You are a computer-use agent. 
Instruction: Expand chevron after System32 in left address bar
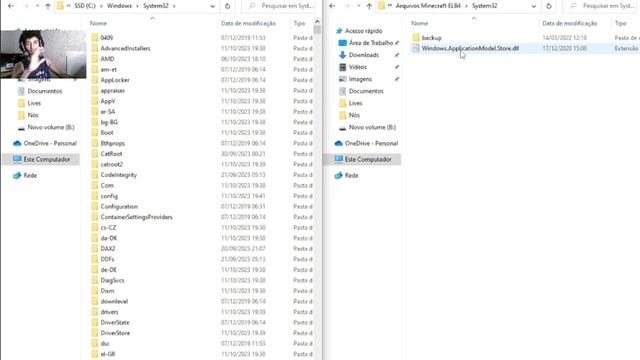click(x=174, y=6)
